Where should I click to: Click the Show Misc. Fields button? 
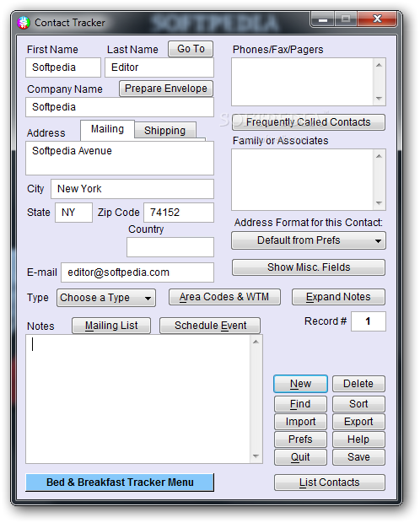tap(309, 267)
